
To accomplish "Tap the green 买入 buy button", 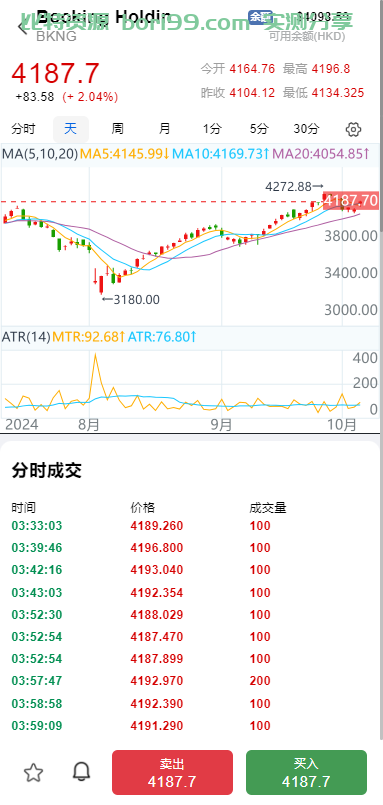I will click(x=307, y=772).
